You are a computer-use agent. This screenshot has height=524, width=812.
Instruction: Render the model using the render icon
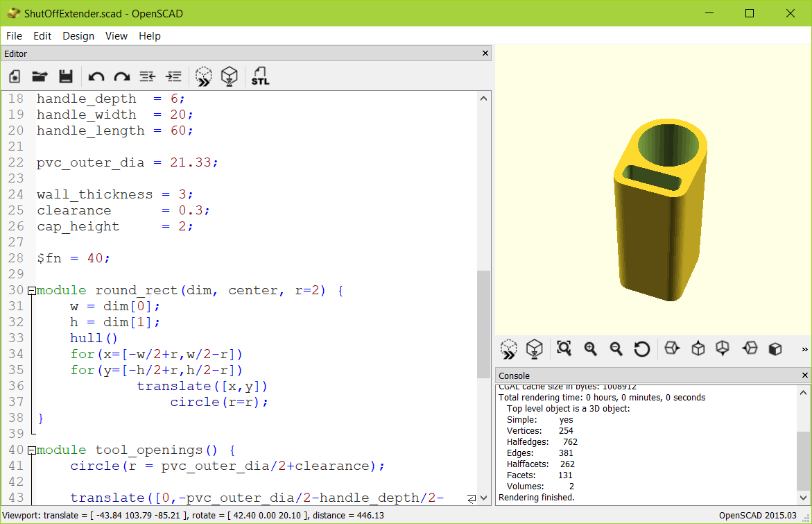229,76
